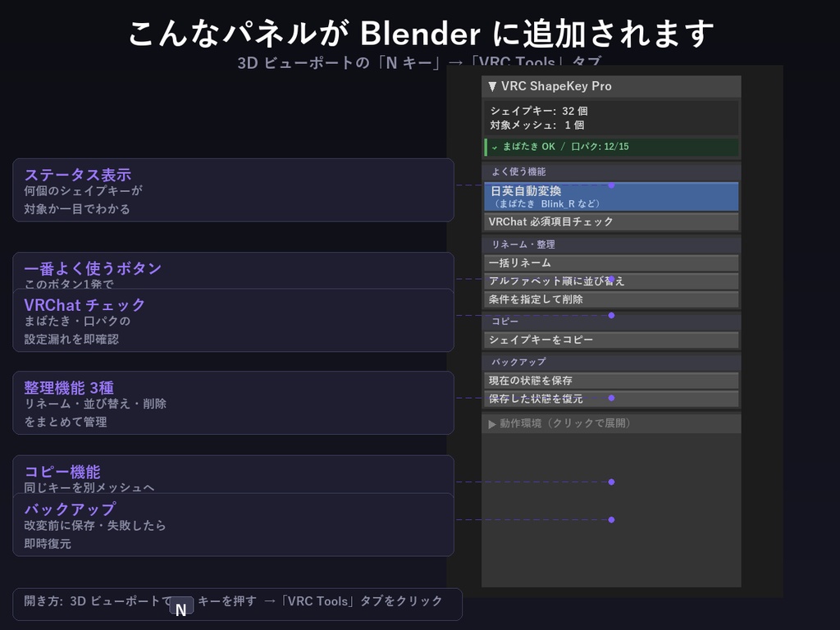Screen dimensions: 840x630
Task: Run VRChat 必須項目チェック
Action: (611, 221)
